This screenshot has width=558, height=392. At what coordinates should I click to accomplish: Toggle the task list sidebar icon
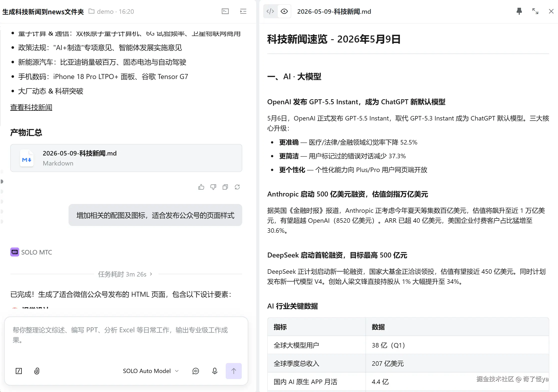tap(243, 11)
